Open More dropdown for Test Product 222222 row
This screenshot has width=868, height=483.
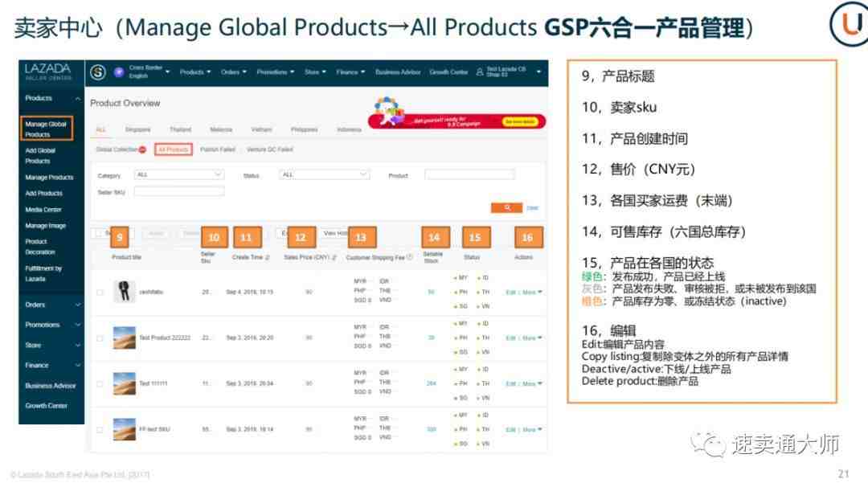(x=533, y=338)
